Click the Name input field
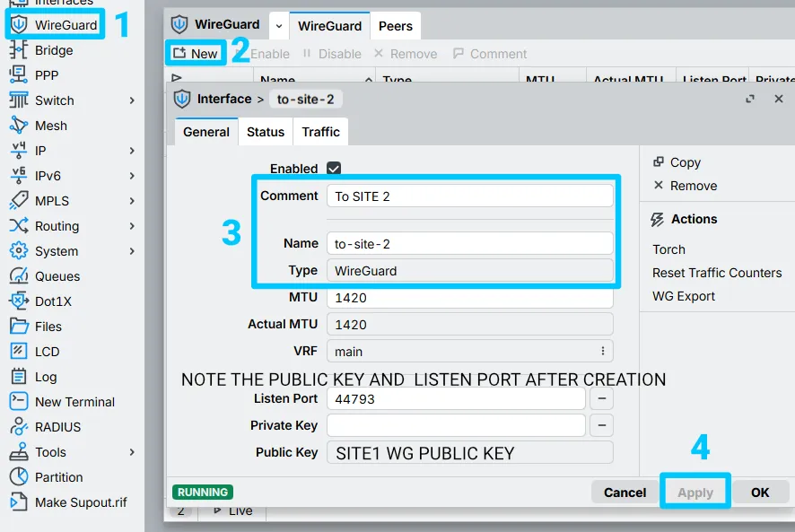 coord(470,243)
